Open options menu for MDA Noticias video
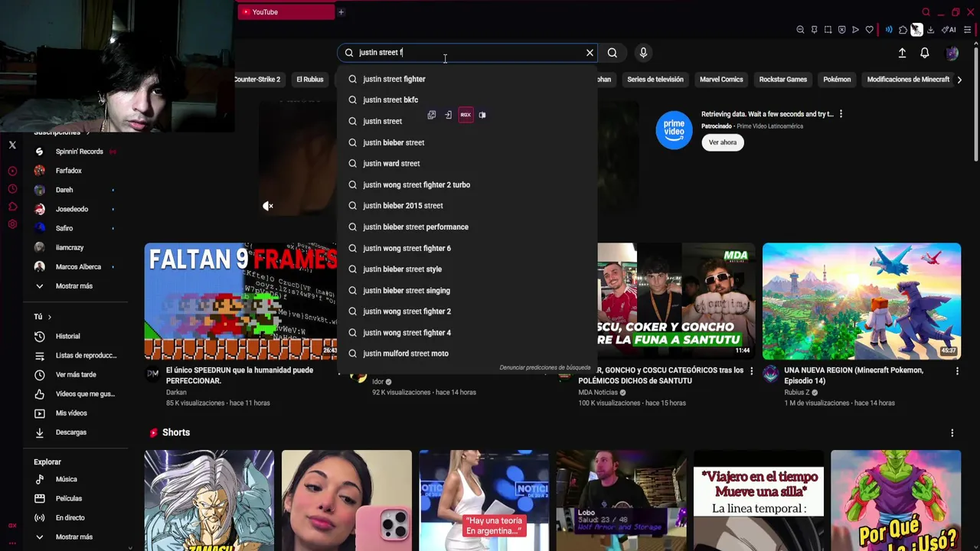The width and height of the screenshot is (980, 551). 751,371
